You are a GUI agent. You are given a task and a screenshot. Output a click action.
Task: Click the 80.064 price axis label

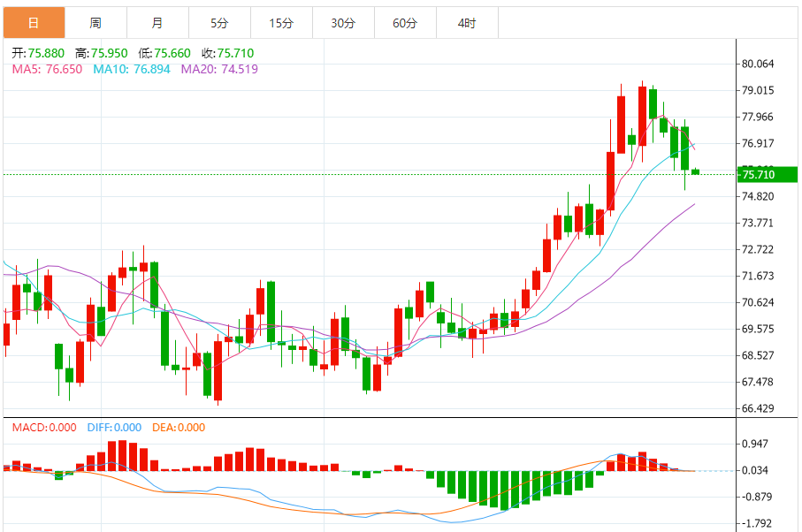(758, 64)
